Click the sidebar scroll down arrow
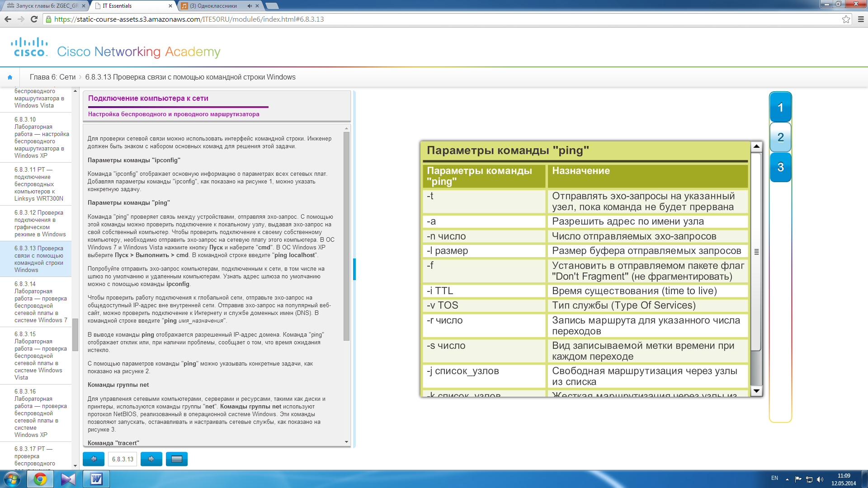The width and height of the screenshot is (868, 488). pyautogui.click(x=75, y=466)
